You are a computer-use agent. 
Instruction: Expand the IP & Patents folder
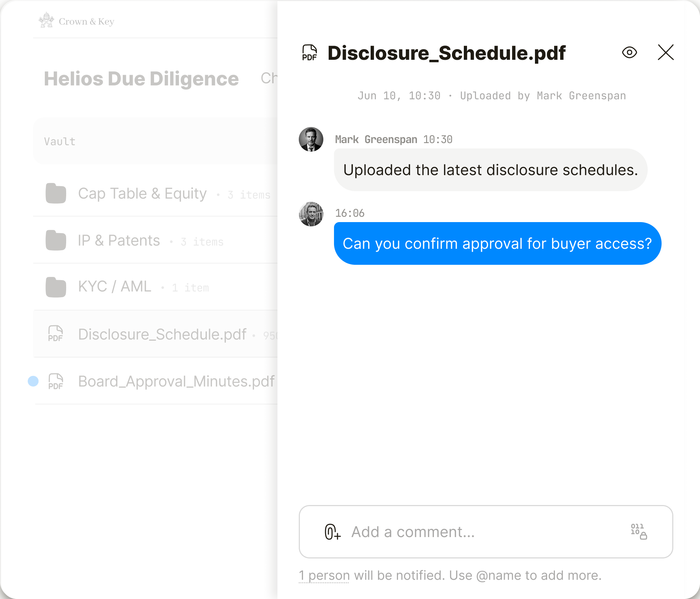[119, 240]
